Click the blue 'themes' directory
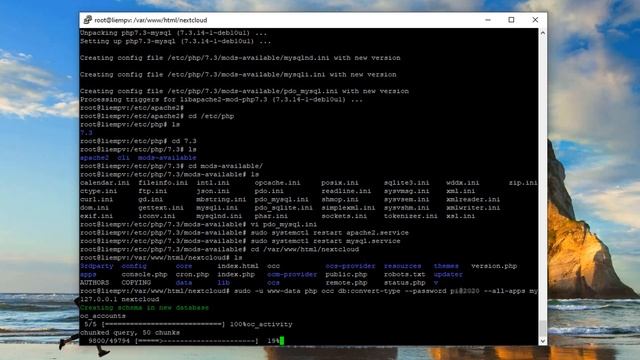 [x=446, y=266]
